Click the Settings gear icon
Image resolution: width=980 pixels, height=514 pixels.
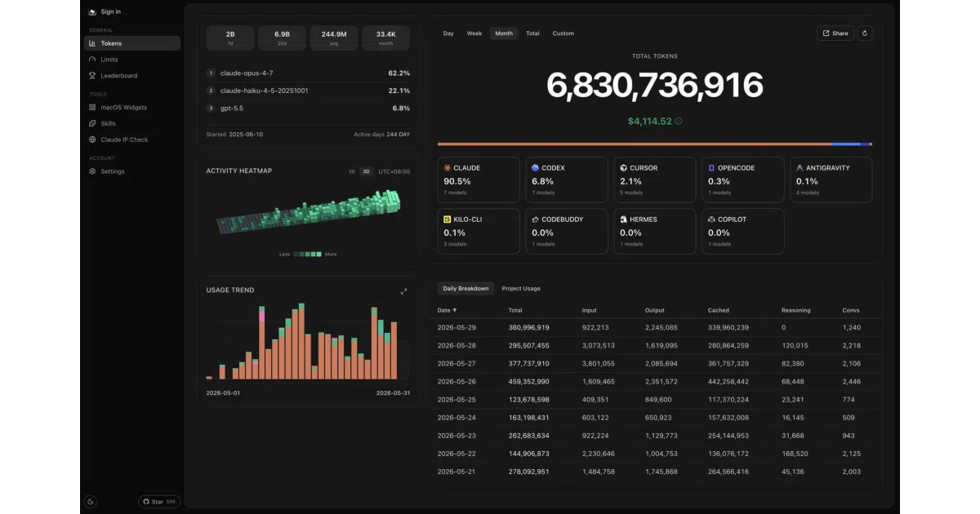pyautogui.click(x=92, y=171)
